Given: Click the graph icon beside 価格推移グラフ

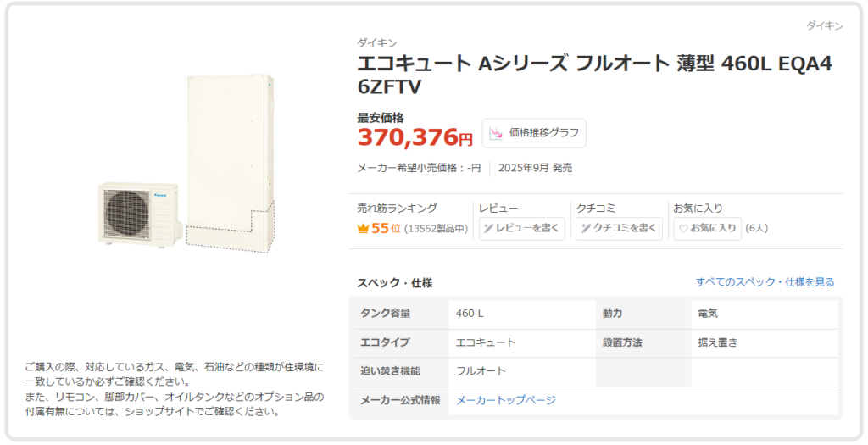Looking at the screenshot, I should point(496,133).
